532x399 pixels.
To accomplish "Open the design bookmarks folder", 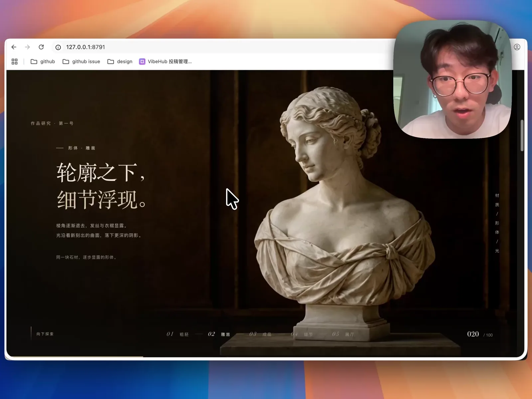I will point(120,62).
